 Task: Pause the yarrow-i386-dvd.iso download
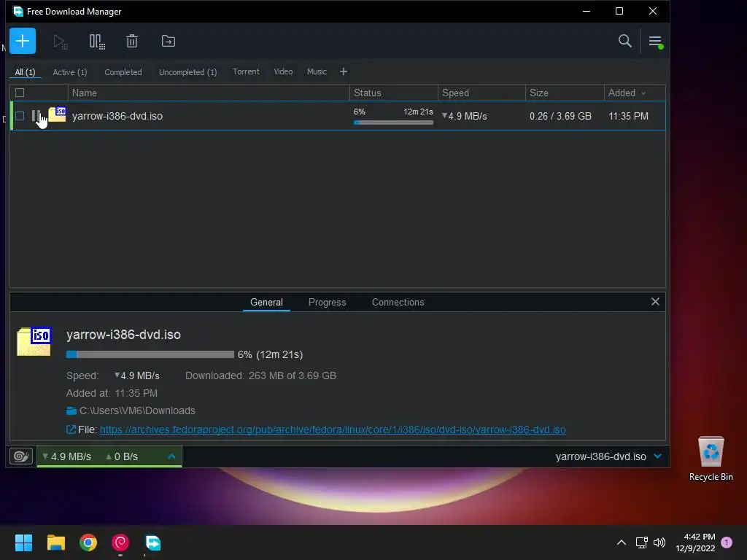[36, 116]
